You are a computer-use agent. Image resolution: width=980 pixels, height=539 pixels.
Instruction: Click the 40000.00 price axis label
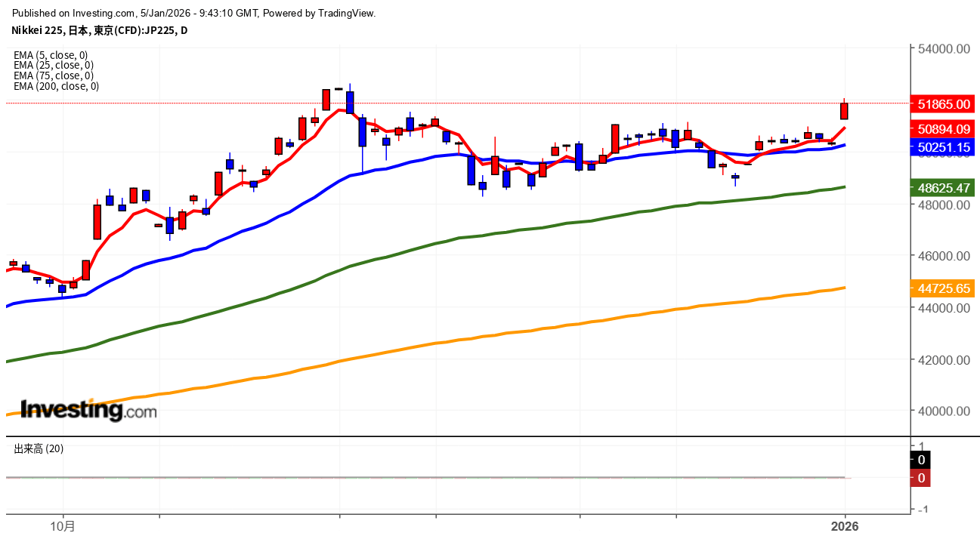[943, 411]
